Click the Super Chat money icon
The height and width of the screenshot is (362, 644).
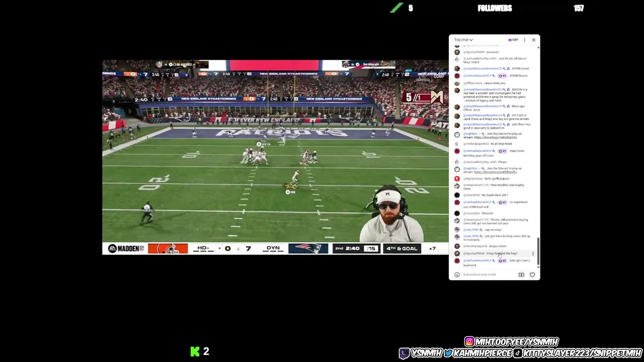(521, 275)
